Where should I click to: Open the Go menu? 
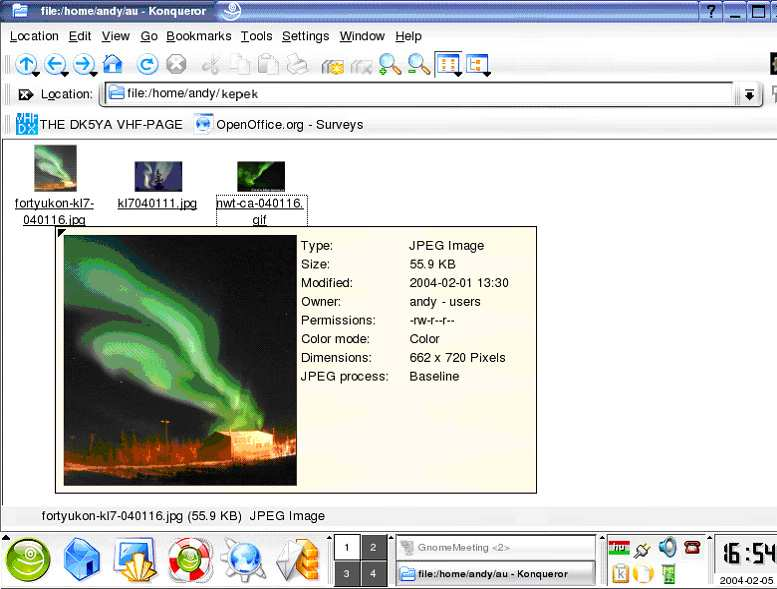coord(149,36)
